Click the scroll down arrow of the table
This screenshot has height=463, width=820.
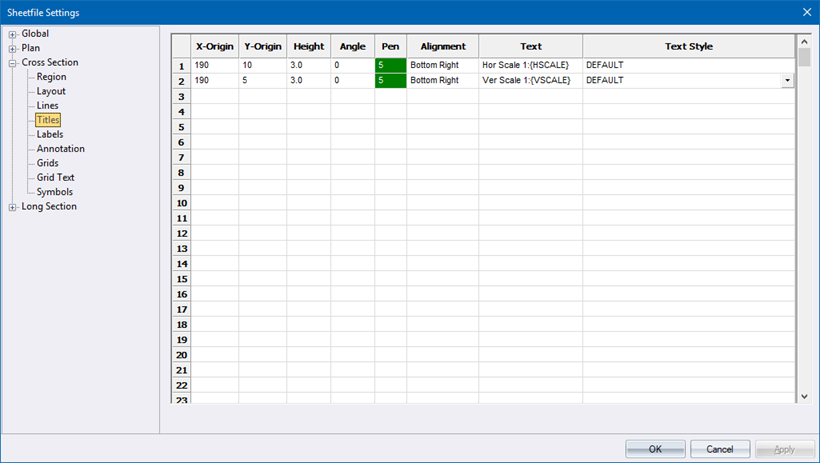804,396
